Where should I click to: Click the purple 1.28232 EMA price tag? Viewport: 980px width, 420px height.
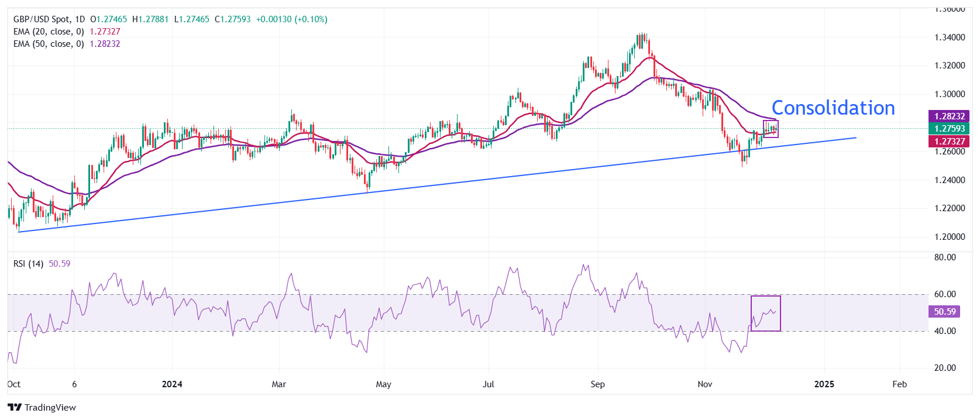coord(949,116)
